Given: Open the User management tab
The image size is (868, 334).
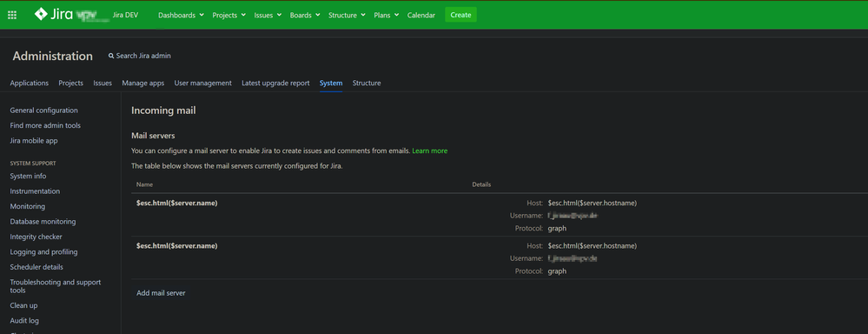Looking at the screenshot, I should [x=203, y=83].
